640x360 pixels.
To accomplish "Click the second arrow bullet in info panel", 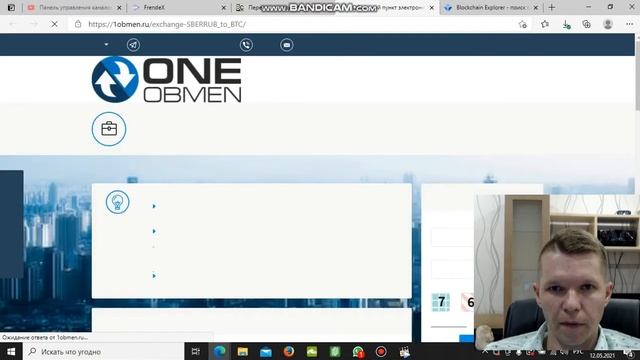I will (154, 231).
